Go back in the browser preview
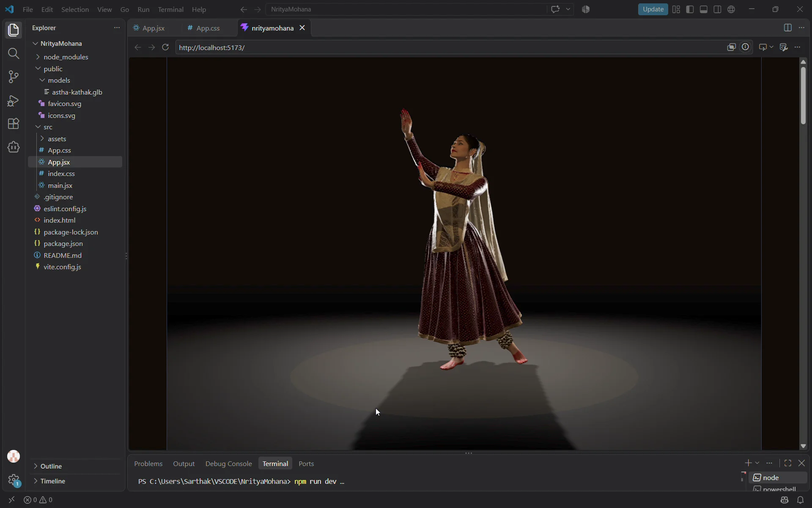The height and width of the screenshot is (508, 812). pos(137,47)
